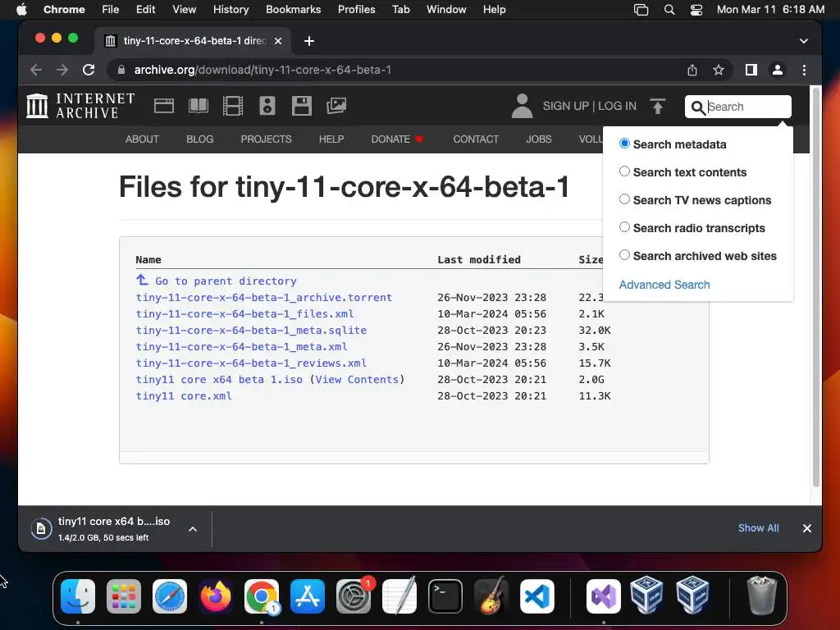Click Advanced Search link
The image size is (840, 630).
(664, 285)
